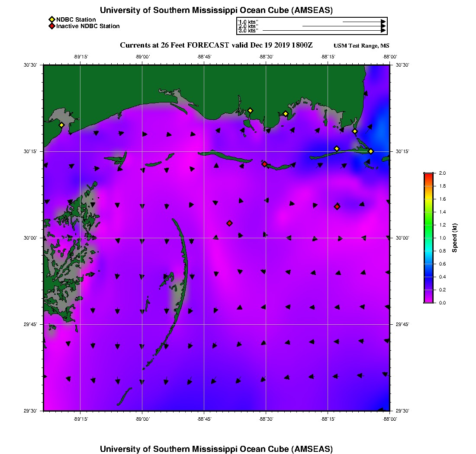Click the red Inactive NDBC Station legend diamond

(51, 26)
